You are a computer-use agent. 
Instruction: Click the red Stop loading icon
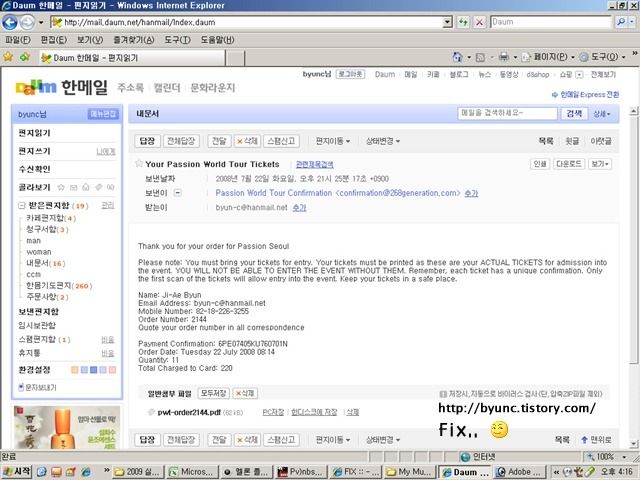tap(480, 22)
